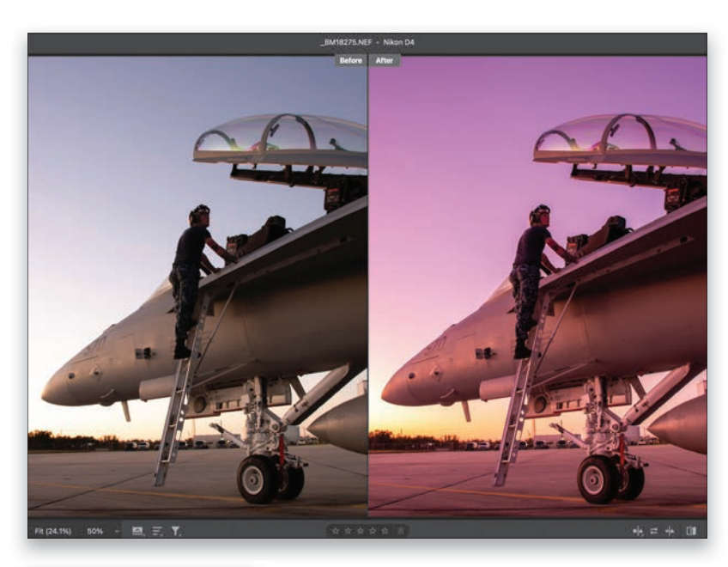Select the 50% zoom level
The width and height of the screenshot is (728, 567).
[94, 532]
